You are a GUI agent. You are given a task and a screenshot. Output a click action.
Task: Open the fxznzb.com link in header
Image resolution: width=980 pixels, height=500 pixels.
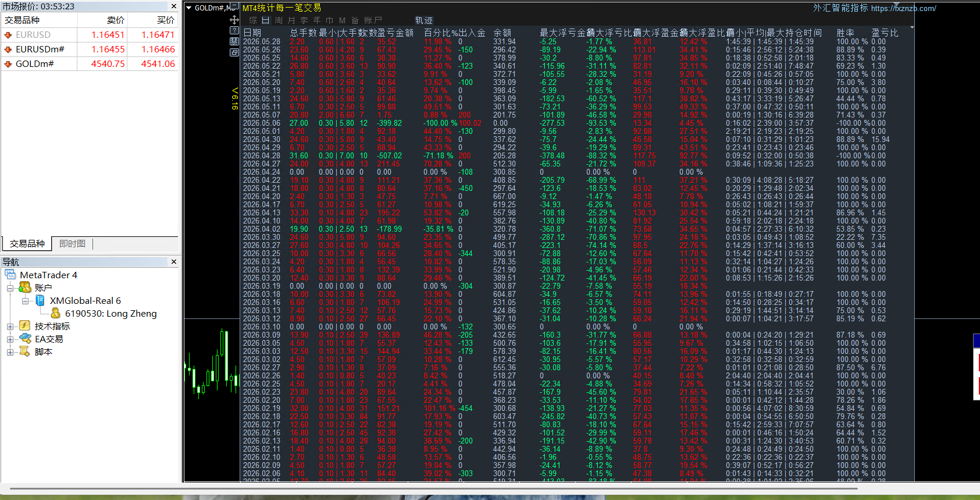(x=903, y=8)
